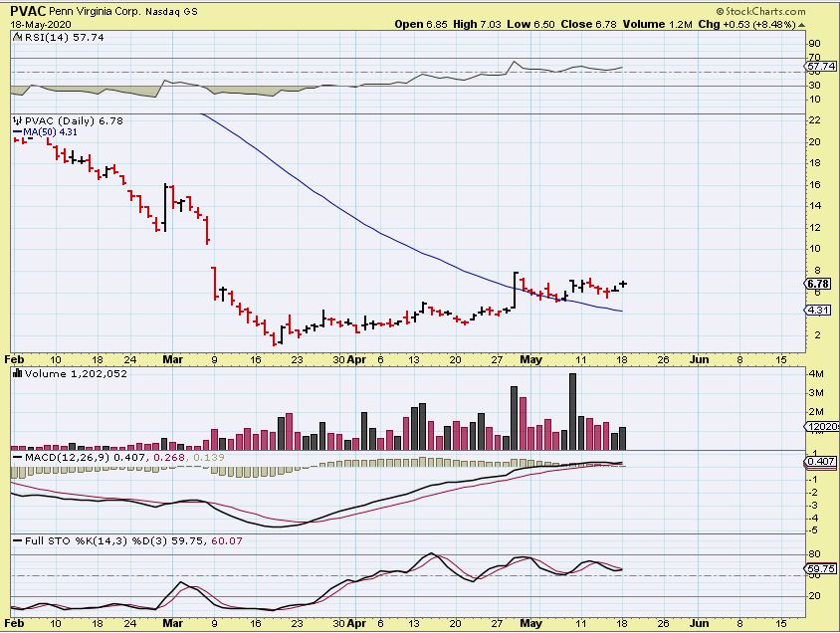Click the black line swatch before MACD(12,26,9)
The image size is (840, 633).
(18, 458)
